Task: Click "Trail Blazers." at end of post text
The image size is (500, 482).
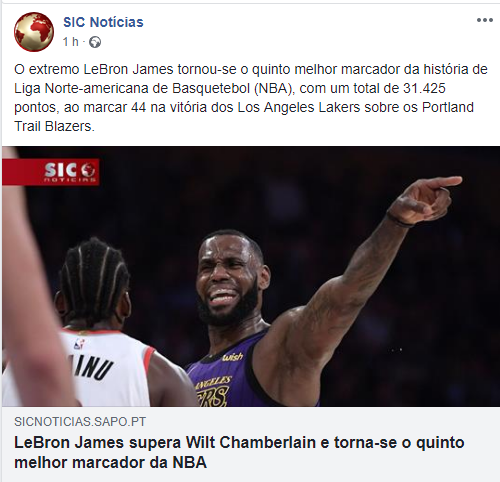Action: [x=54, y=126]
